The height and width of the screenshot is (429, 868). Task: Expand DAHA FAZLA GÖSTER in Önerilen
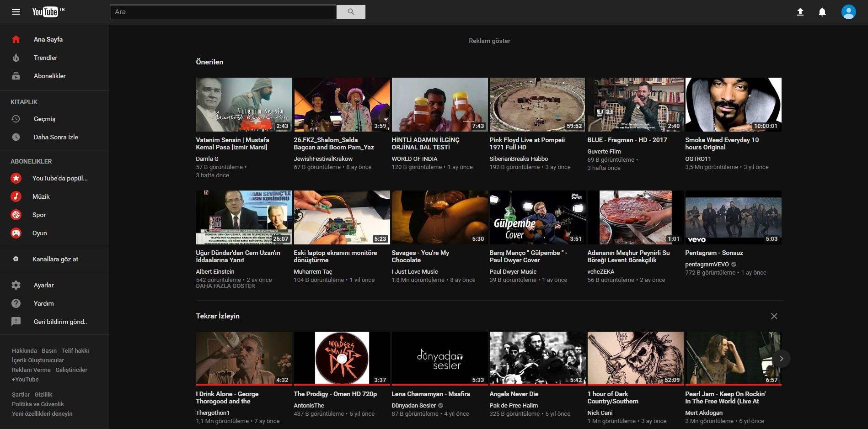[x=225, y=286]
